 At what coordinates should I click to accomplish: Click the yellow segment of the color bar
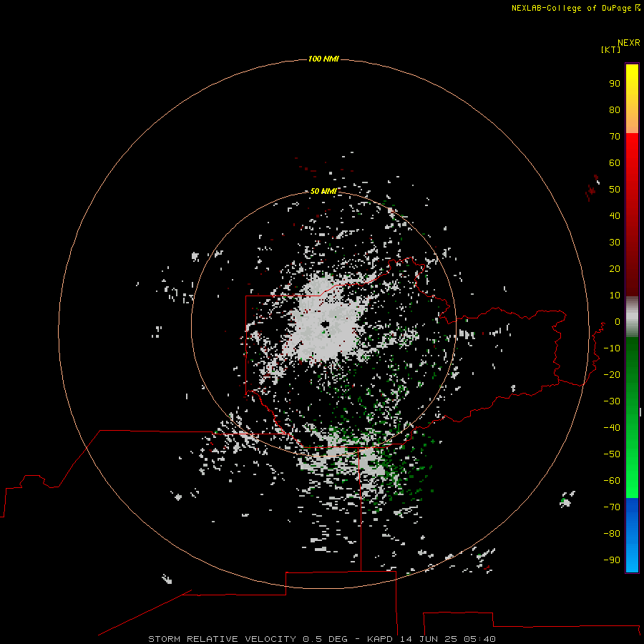point(632,99)
